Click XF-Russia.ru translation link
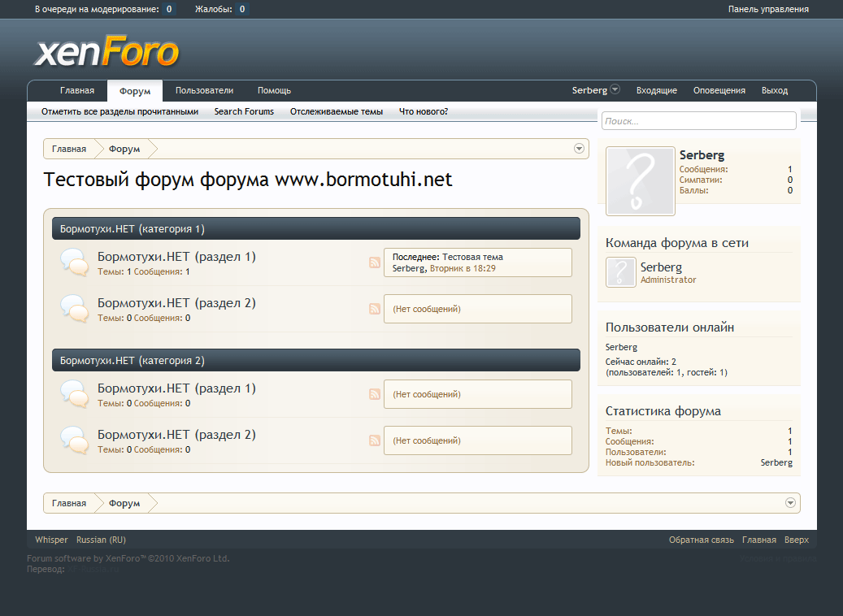Image resolution: width=843 pixels, height=616 pixels. tap(93, 569)
